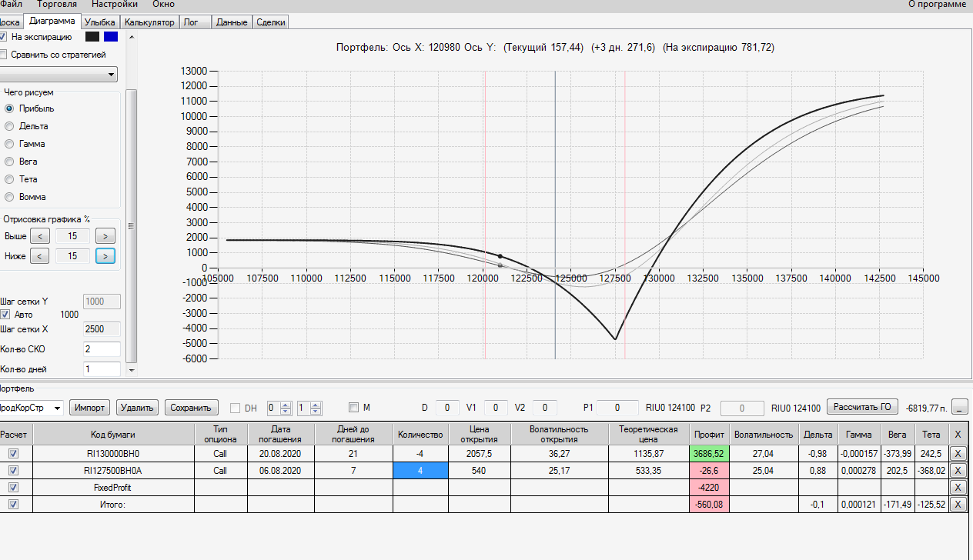Screen dimensions: 973x560
Task: Delete RI130000BH0 row with X button
Action: coord(958,454)
